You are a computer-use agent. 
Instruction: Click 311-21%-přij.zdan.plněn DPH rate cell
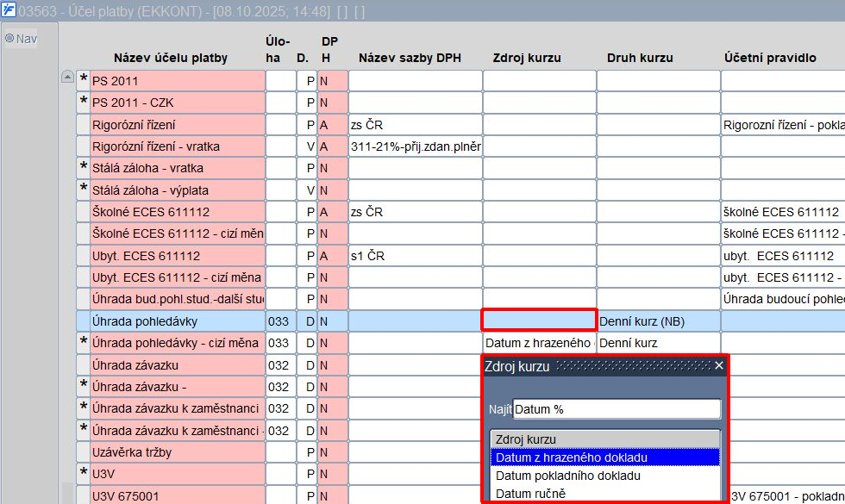tap(416, 146)
